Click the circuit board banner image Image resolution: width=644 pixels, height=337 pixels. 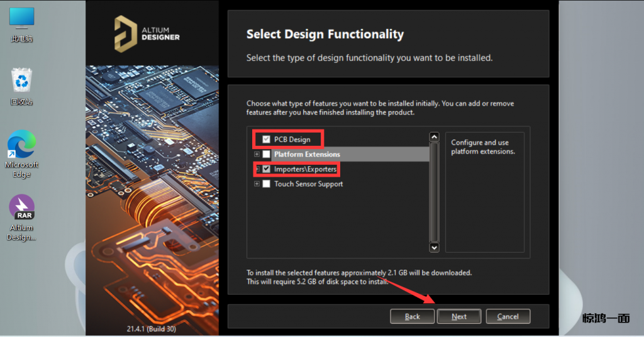[x=152, y=195]
